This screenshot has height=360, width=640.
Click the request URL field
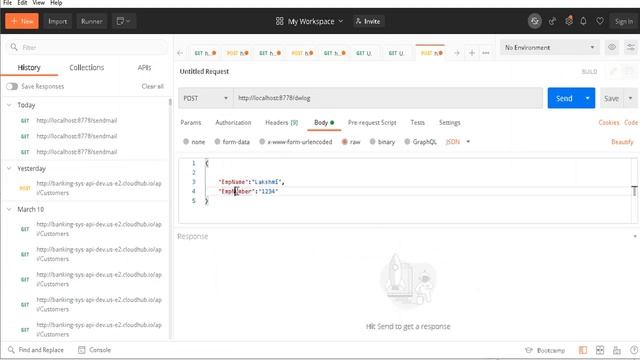pos(388,98)
